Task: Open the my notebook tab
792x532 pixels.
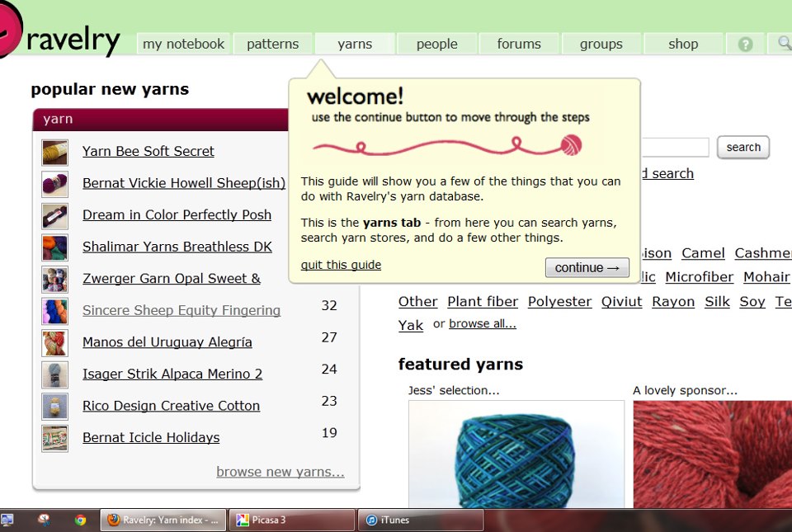Action: tap(183, 43)
